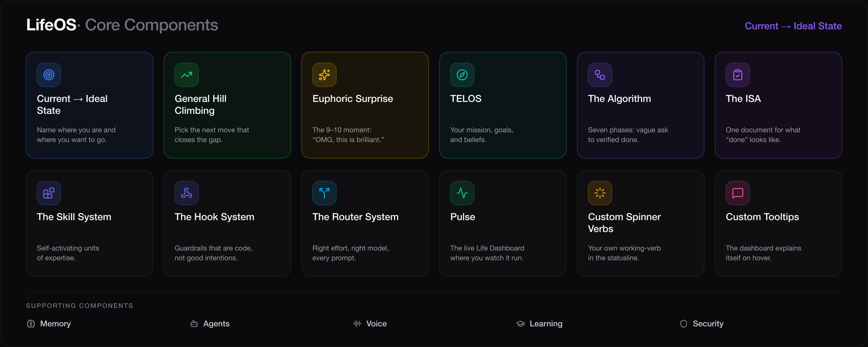Click the 'TELOS' card title
This screenshot has width=868, height=347.
[x=466, y=99]
